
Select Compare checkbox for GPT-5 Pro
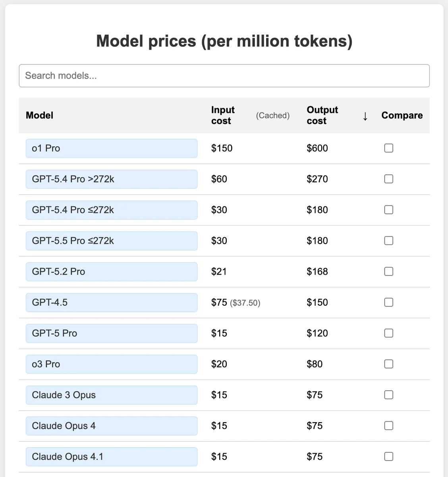point(389,333)
